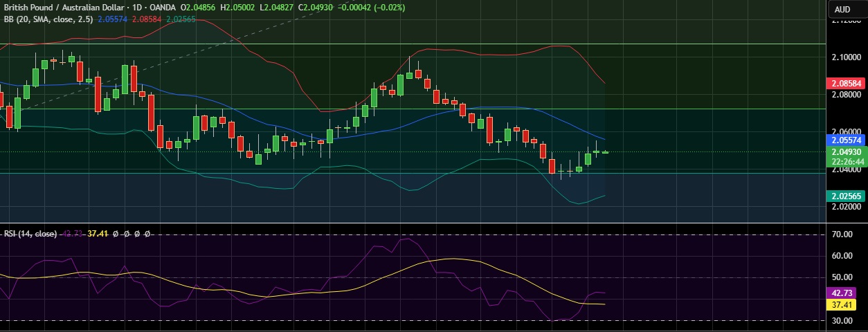Click the 70.00 level on the RSI scale
Image resolution: width=868 pixels, height=332 pixels.
click(x=842, y=235)
